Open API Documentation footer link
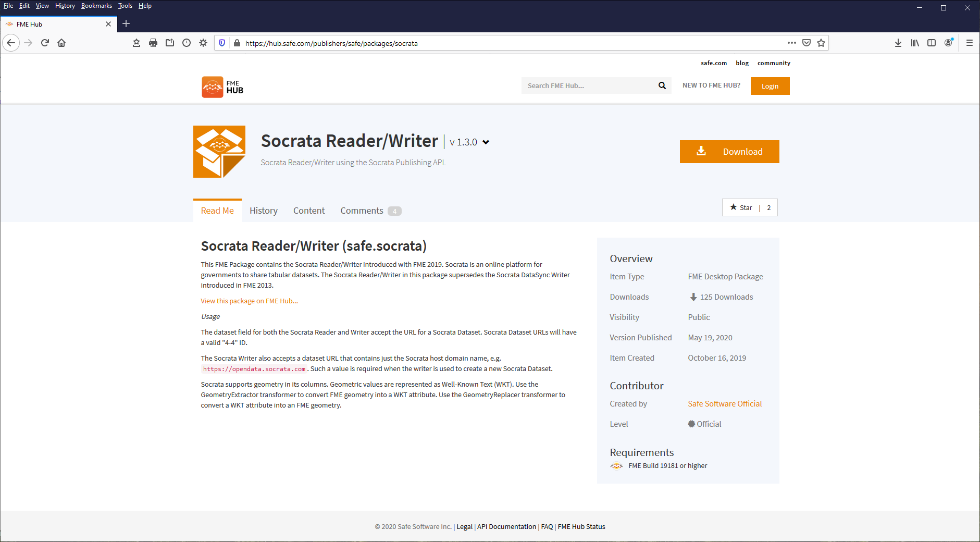Viewport: 980px width, 542px height. [506, 527]
